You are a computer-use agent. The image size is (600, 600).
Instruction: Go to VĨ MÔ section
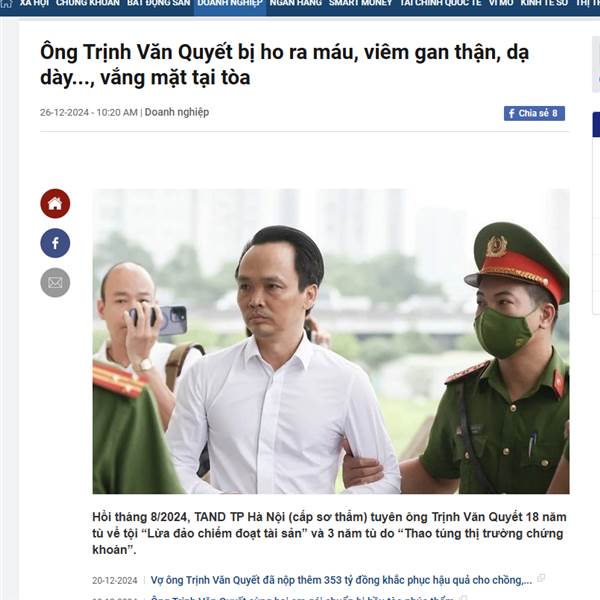(501, 3)
